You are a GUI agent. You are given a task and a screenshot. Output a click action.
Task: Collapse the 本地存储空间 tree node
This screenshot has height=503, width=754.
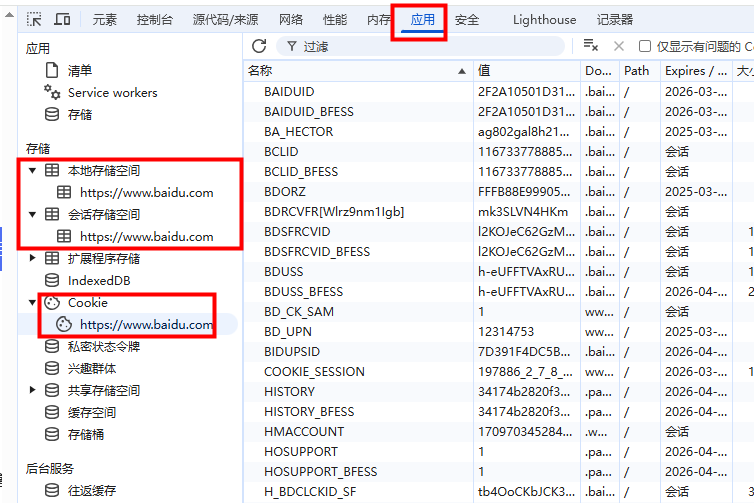coord(32,170)
